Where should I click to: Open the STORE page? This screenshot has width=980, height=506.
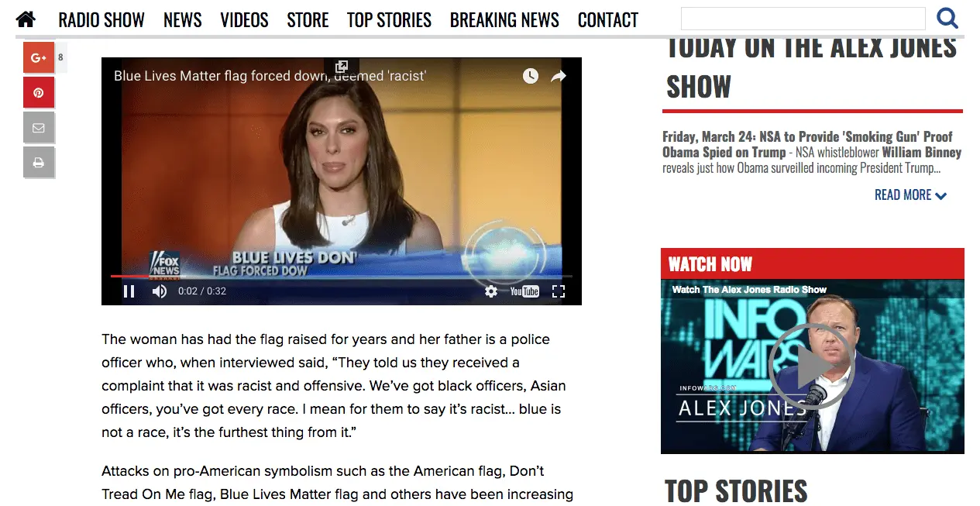pyautogui.click(x=308, y=20)
